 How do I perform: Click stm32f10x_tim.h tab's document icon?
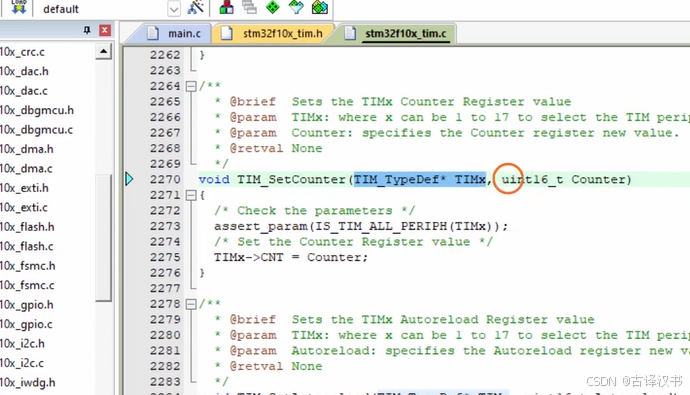point(227,33)
